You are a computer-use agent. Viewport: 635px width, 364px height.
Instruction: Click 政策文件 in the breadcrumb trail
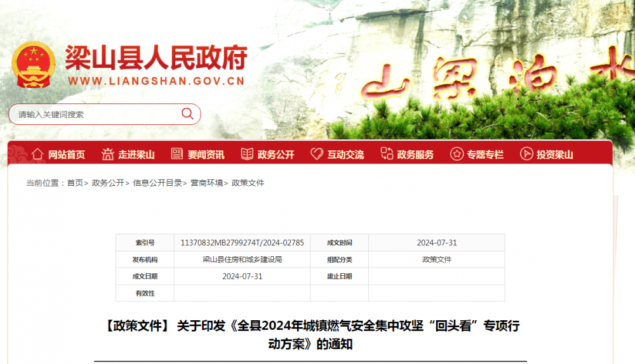248,183
